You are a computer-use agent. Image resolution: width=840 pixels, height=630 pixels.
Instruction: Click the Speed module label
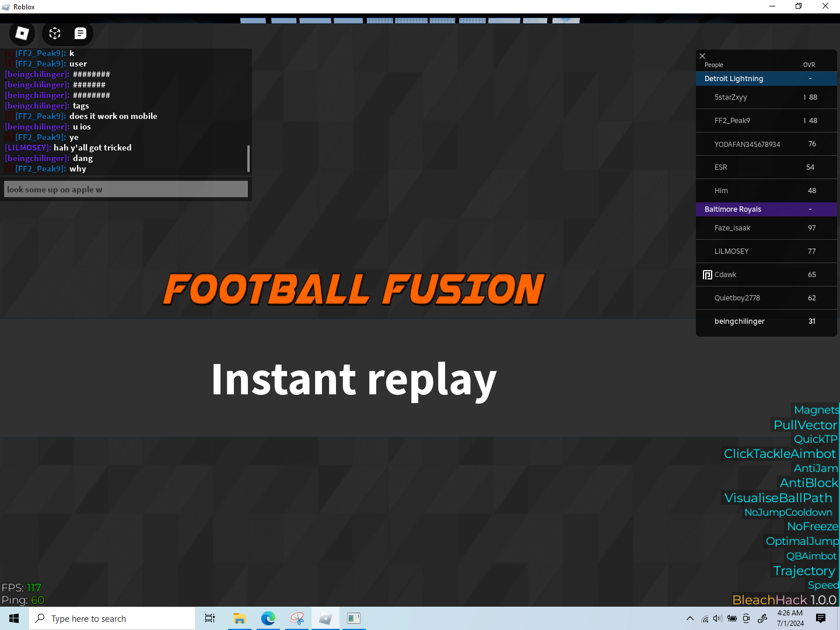(823, 585)
